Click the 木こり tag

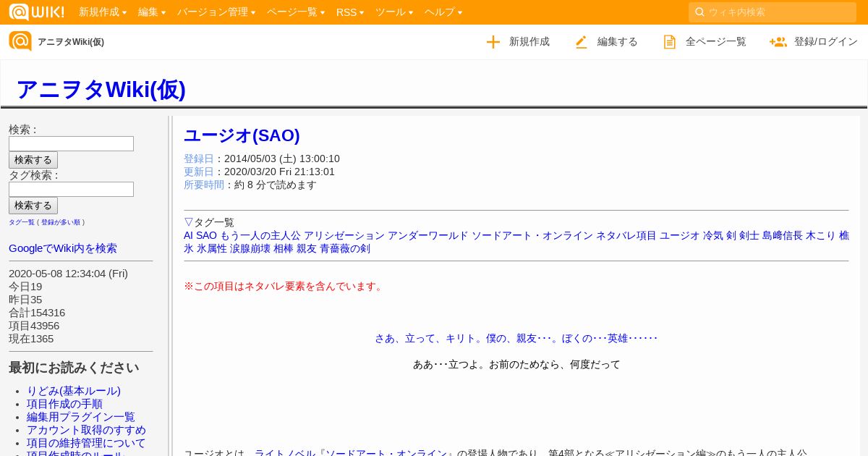[821, 235]
